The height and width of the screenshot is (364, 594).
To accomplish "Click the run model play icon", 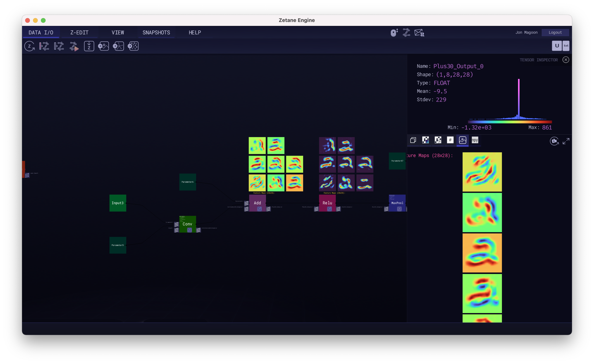I will coord(74,46).
